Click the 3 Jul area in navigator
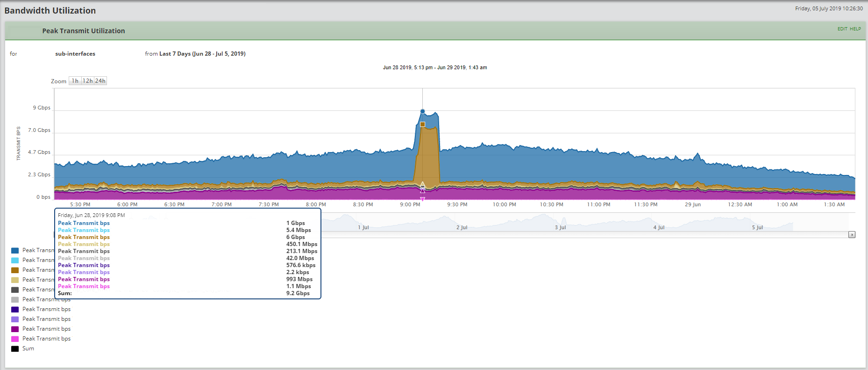 pyautogui.click(x=560, y=227)
